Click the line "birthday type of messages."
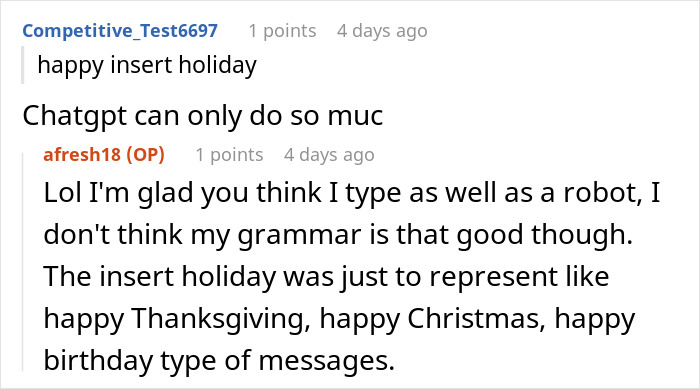Viewport: 700px width, 389px height. [219, 360]
